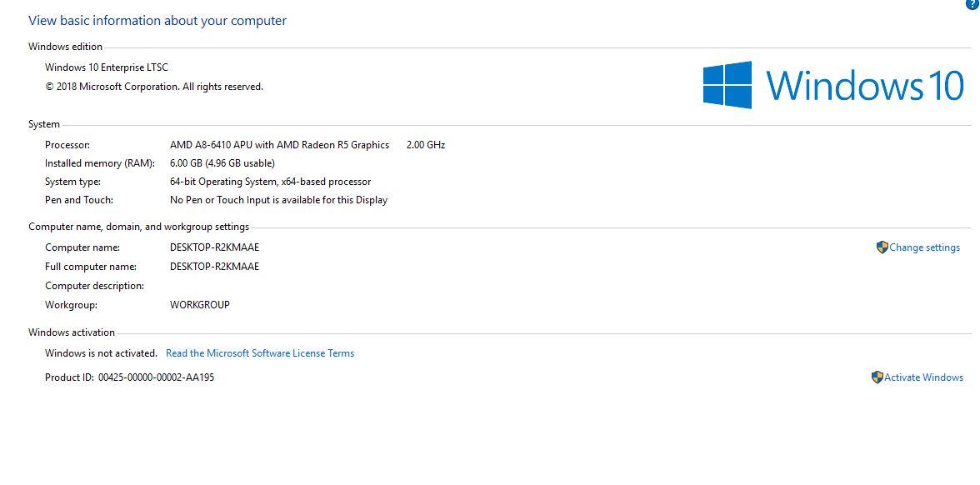The width and height of the screenshot is (980, 485).
Task: Select the WORKGROUP workgroup value
Action: point(199,305)
